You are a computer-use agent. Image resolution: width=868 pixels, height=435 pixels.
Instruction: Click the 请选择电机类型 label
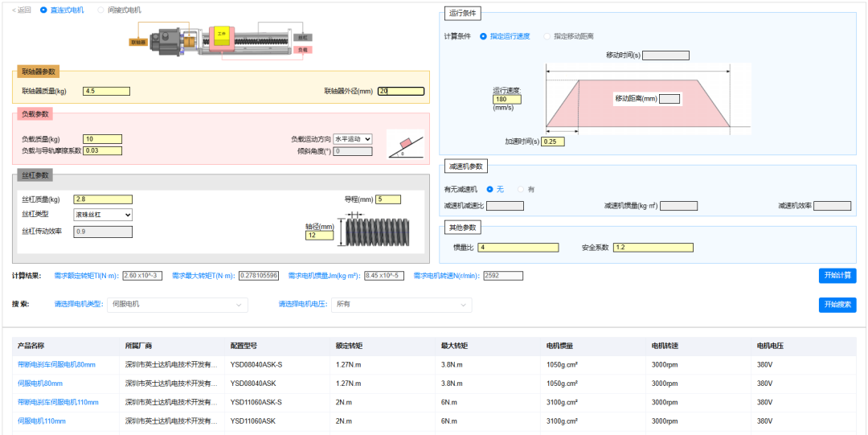point(79,305)
